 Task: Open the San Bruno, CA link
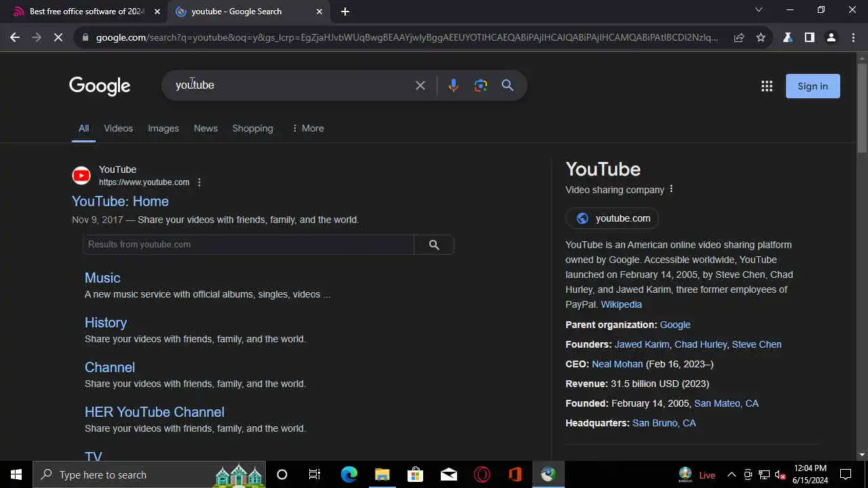(x=664, y=423)
